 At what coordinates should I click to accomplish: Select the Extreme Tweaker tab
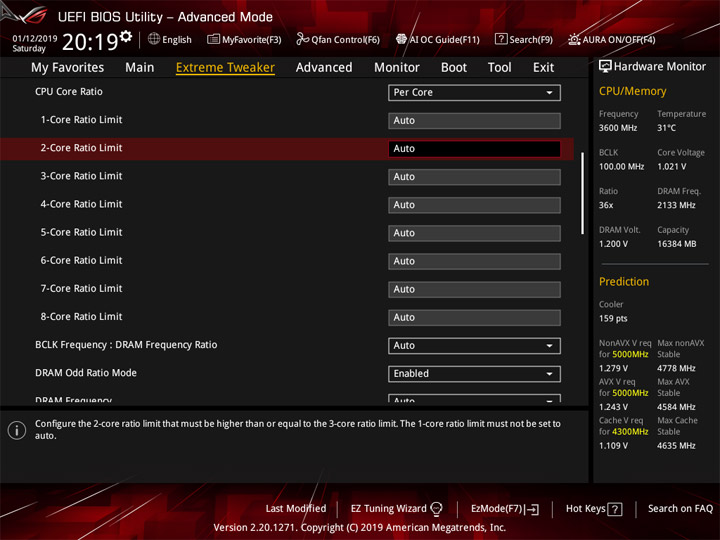click(225, 68)
